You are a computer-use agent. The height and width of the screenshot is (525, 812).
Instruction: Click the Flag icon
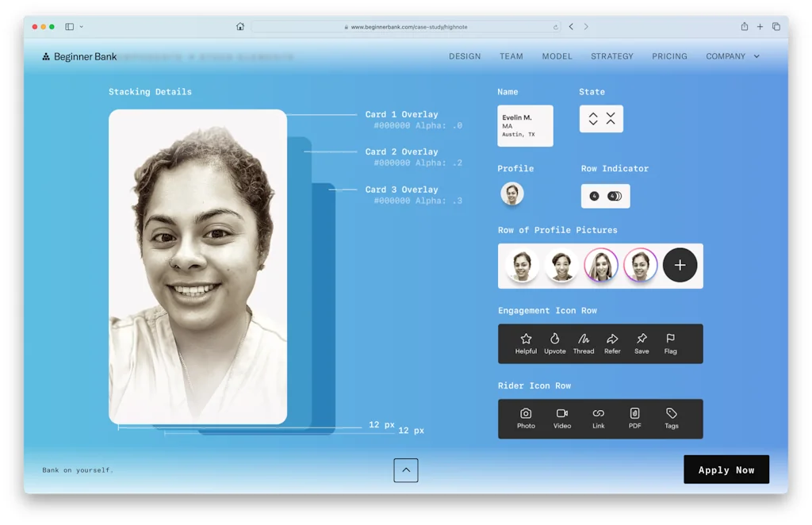pos(670,339)
